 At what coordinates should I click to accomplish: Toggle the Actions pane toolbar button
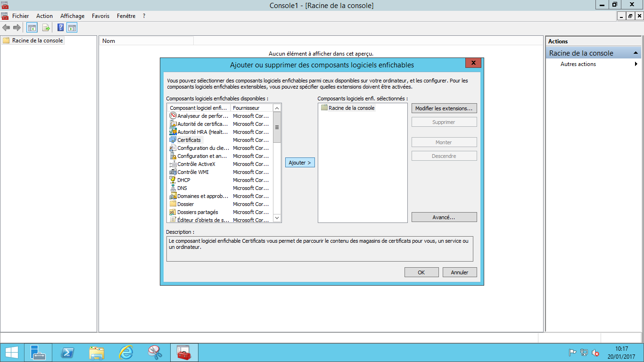72,27
